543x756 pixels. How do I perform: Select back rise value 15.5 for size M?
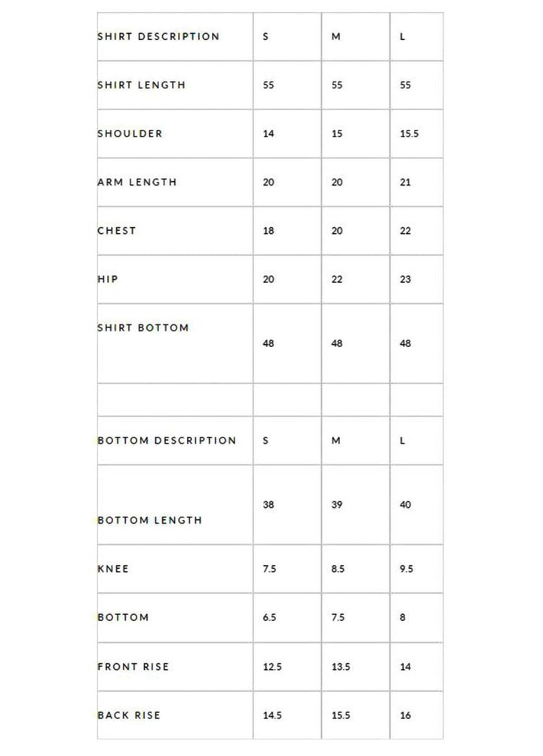click(341, 715)
